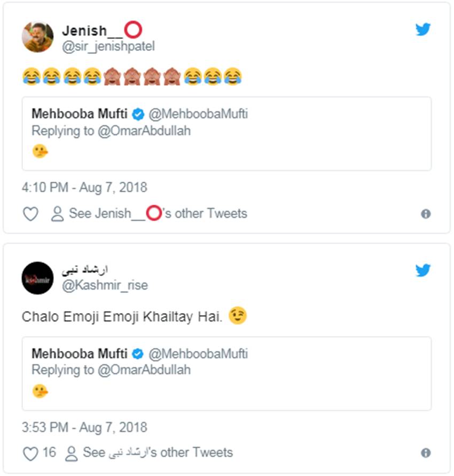Open @OmarAbdullah in Kashmir_rise's quoted tweet
The height and width of the screenshot is (476, 454).
click(144, 370)
